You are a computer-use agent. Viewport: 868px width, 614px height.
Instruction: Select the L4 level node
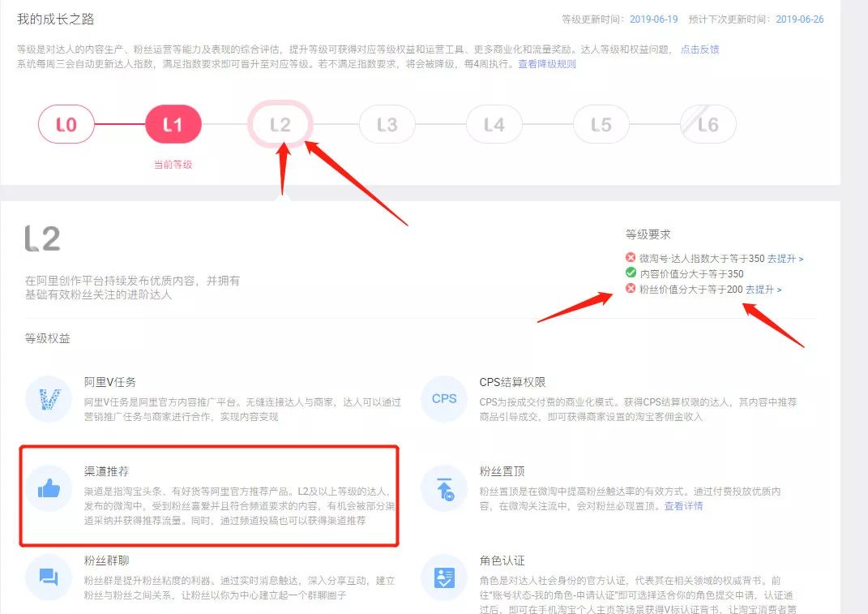coord(494,124)
